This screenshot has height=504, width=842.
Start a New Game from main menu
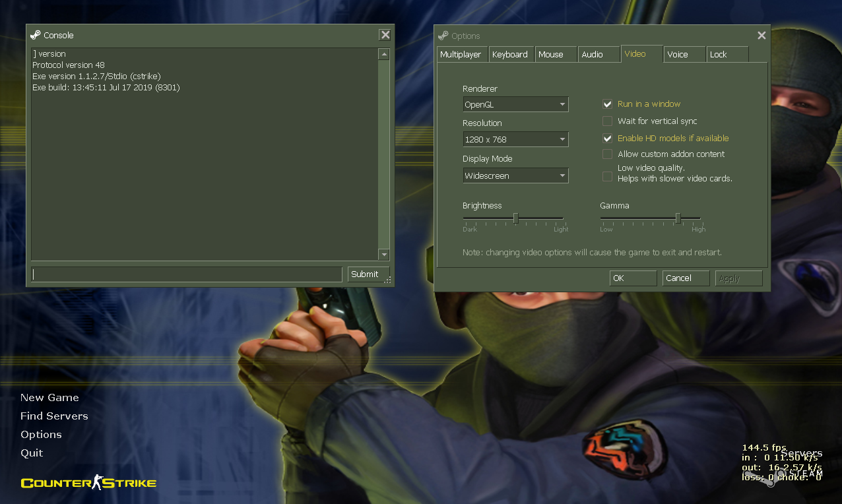pyautogui.click(x=49, y=397)
